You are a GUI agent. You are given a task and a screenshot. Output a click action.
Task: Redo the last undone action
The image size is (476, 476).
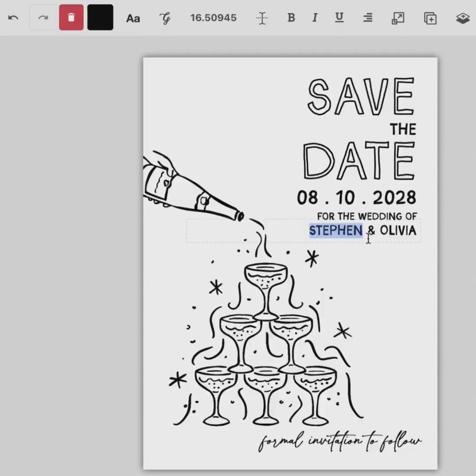coord(42,18)
